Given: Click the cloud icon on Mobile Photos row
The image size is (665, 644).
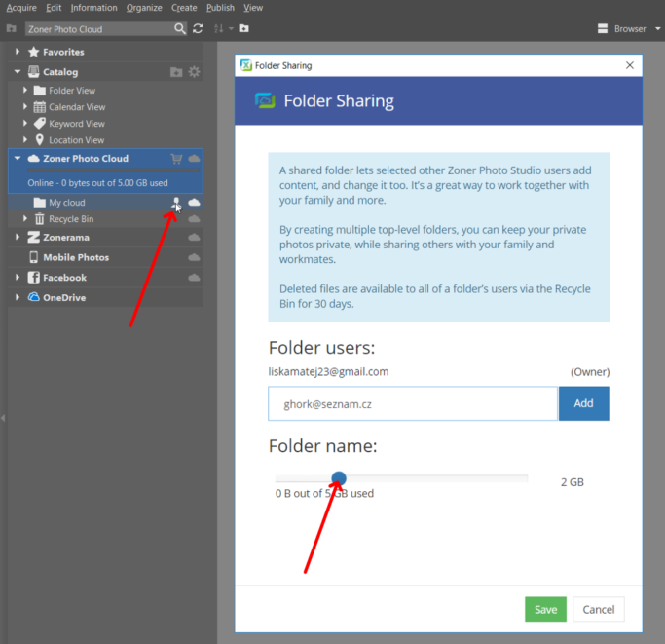Looking at the screenshot, I should pos(194,257).
